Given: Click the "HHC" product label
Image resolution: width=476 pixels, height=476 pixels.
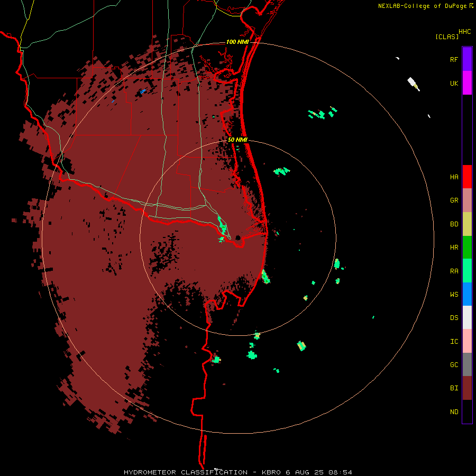Looking at the screenshot, I should point(465,32).
